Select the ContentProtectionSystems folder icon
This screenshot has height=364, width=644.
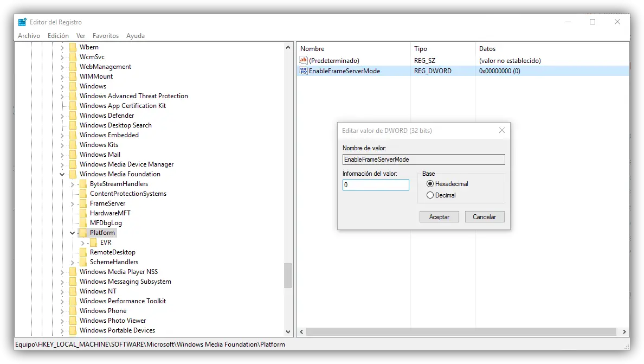(x=83, y=194)
